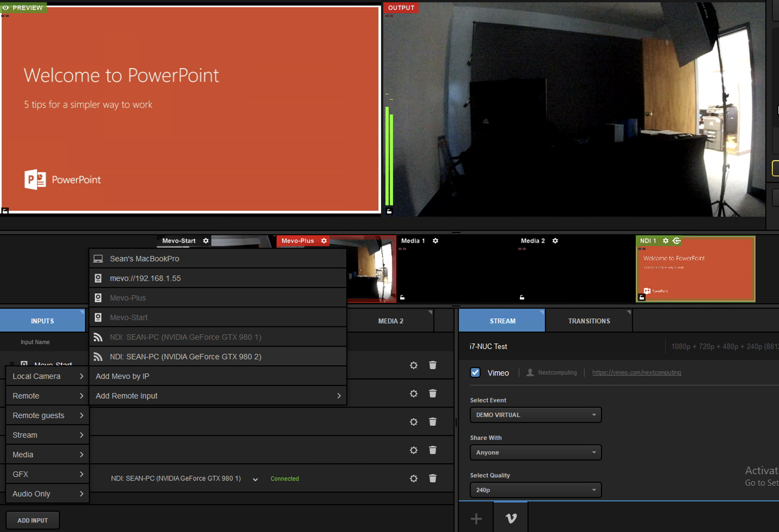Open gear settings for NDI SEAN-PC input row

tap(414, 478)
